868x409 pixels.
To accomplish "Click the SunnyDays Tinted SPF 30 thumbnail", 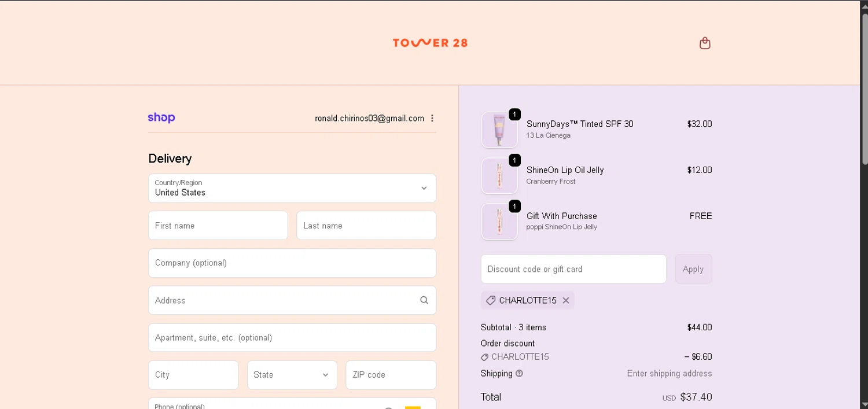I will coord(499,130).
